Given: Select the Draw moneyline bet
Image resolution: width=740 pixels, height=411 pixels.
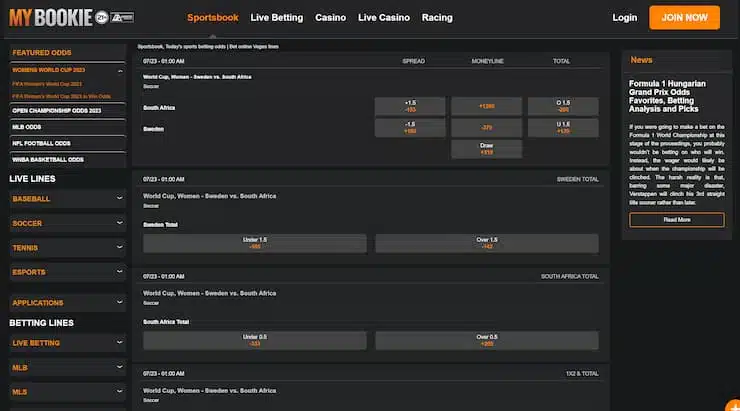Looking at the screenshot, I should (x=487, y=149).
